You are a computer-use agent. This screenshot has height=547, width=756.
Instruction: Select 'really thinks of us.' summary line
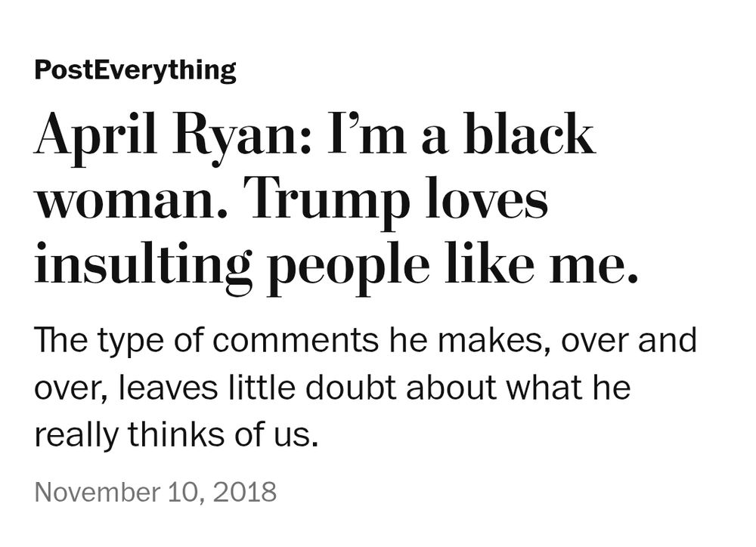(x=176, y=435)
